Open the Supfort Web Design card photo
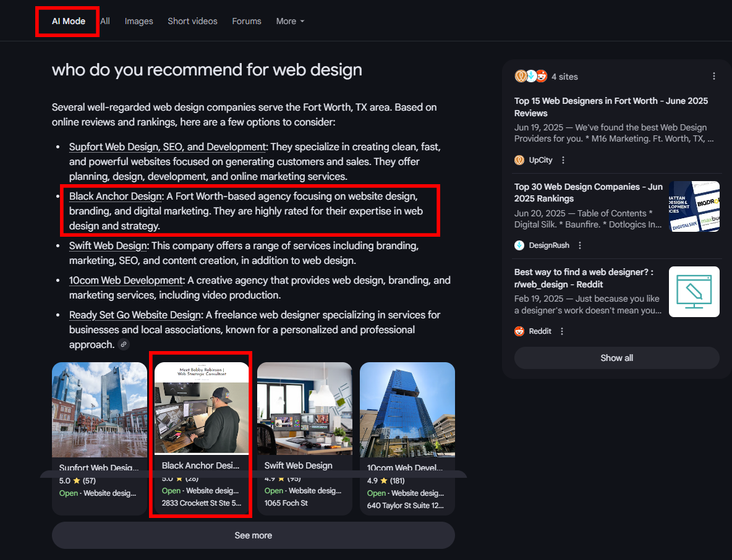The height and width of the screenshot is (560, 732). (100, 410)
